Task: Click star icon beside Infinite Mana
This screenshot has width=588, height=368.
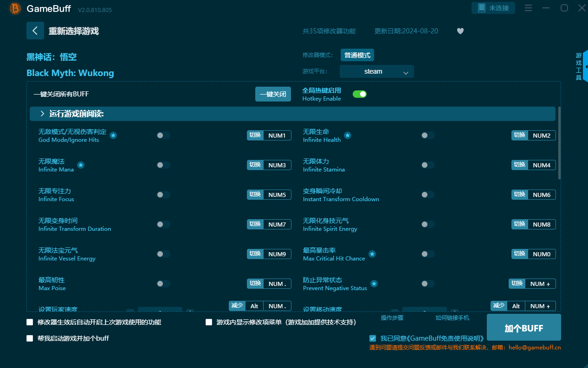Action: point(81,165)
